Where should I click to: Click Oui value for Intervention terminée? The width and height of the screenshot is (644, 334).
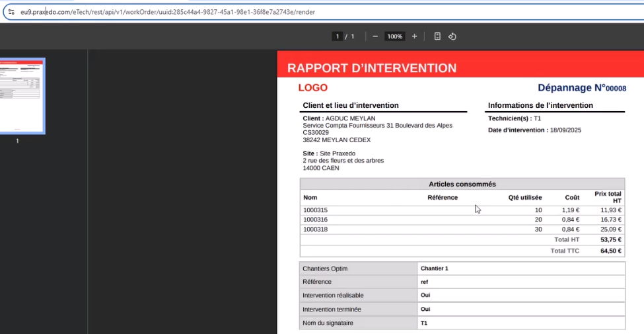(x=425, y=310)
